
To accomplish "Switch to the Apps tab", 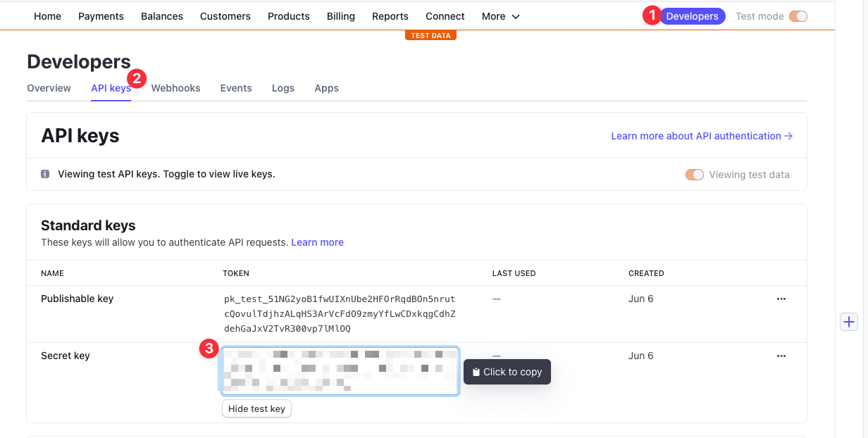I will point(326,88).
